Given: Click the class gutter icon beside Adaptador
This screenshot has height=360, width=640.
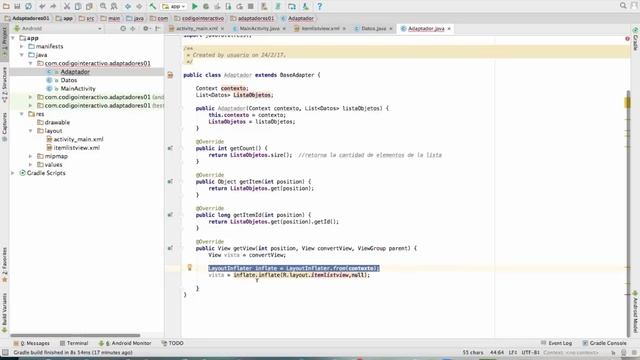Looking at the screenshot, I should (x=171, y=75).
